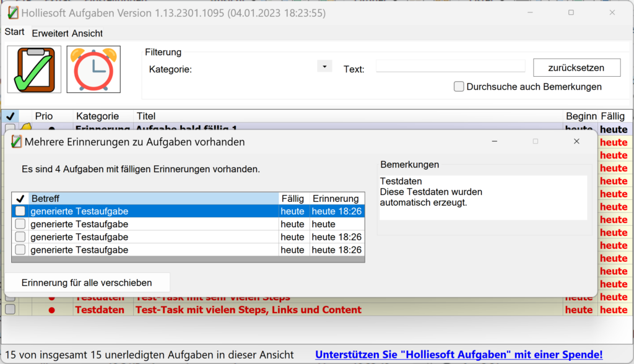The image size is (634, 364).
Task: Click checkmark header icon in reminder list
Action: point(20,199)
